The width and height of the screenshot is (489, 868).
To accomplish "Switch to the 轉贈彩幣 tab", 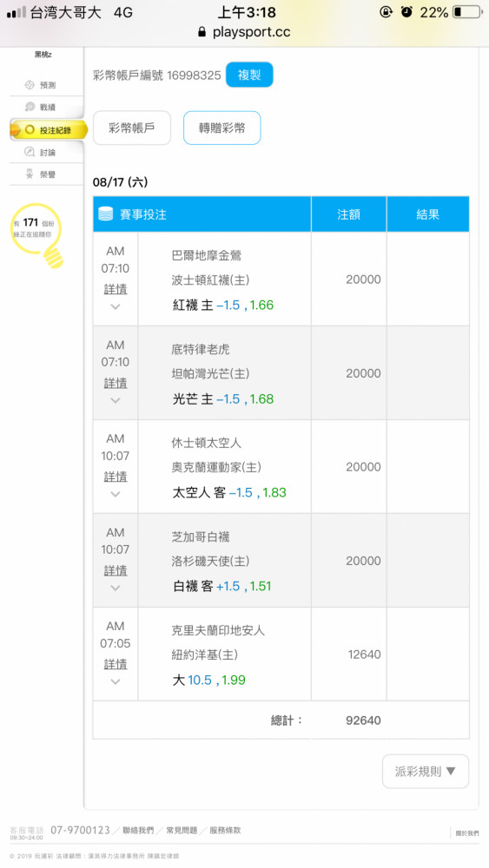I will pos(221,128).
